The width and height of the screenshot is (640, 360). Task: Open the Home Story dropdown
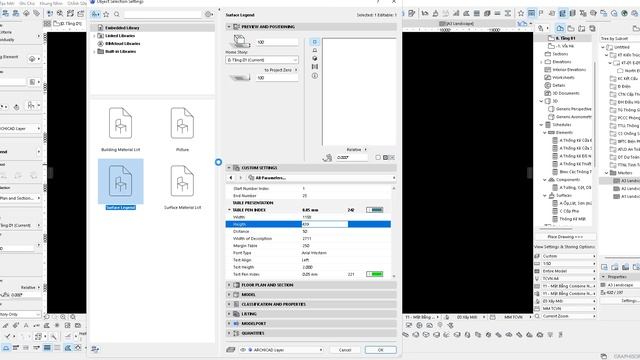coord(262,60)
